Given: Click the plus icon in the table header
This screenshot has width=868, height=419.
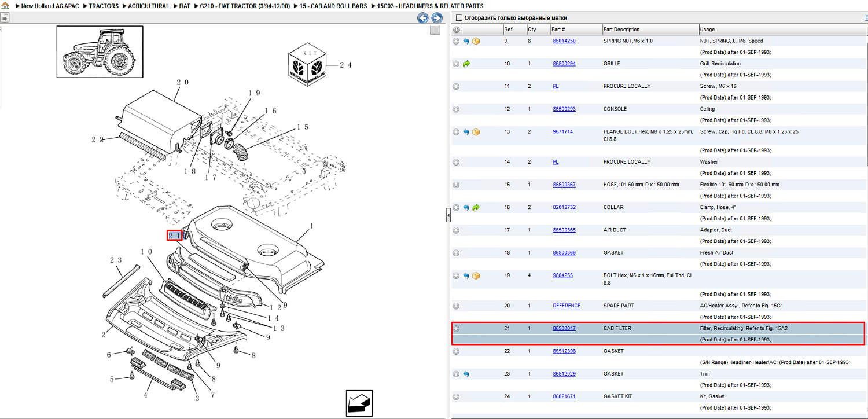Looking at the screenshot, I should 456,30.
